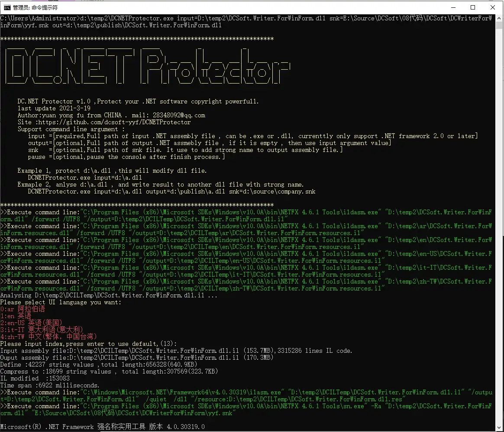Click the 'Exmaple 2, anlyse d:\a.dll' line
This screenshot has width=504, height=432.
[160, 184]
